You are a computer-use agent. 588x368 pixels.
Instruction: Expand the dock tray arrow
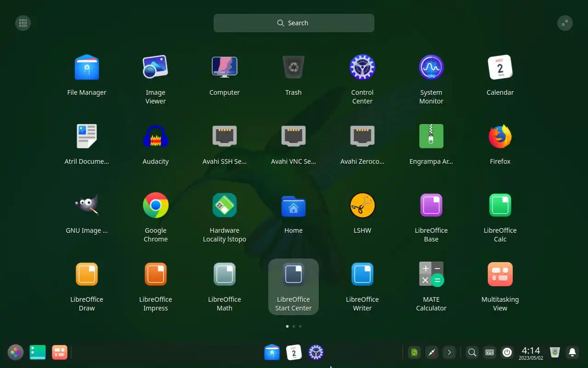point(449,352)
